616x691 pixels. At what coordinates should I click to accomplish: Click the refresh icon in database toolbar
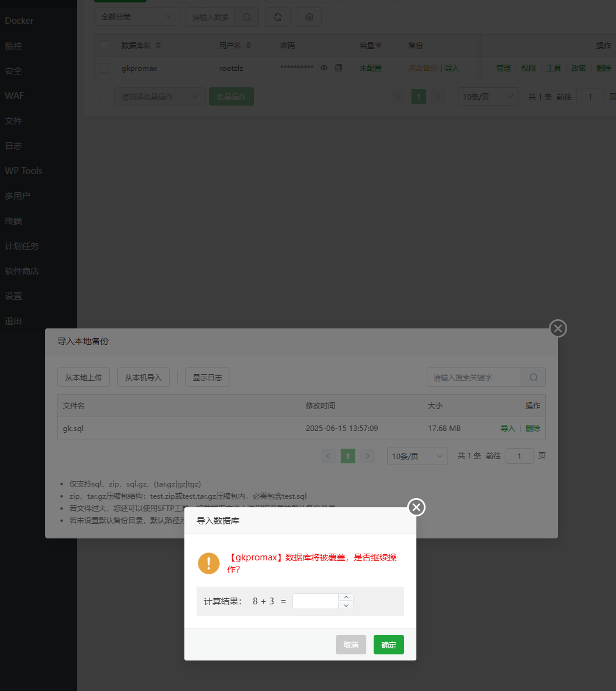tap(278, 17)
